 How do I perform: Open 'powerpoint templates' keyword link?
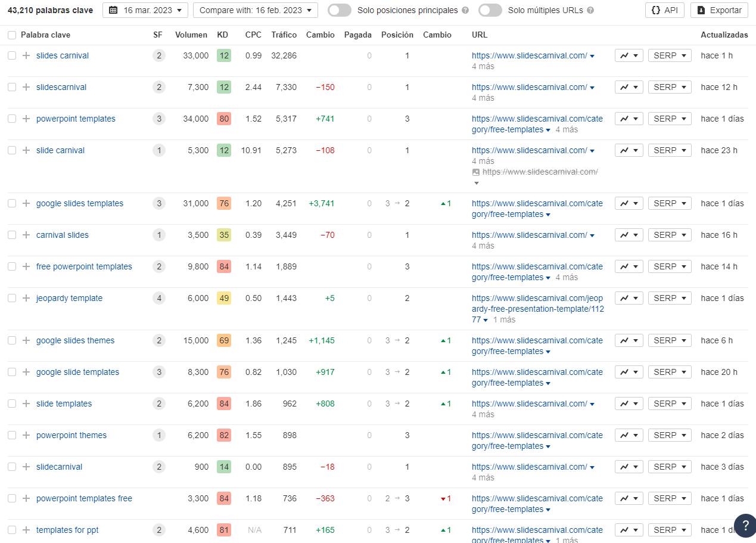point(76,119)
